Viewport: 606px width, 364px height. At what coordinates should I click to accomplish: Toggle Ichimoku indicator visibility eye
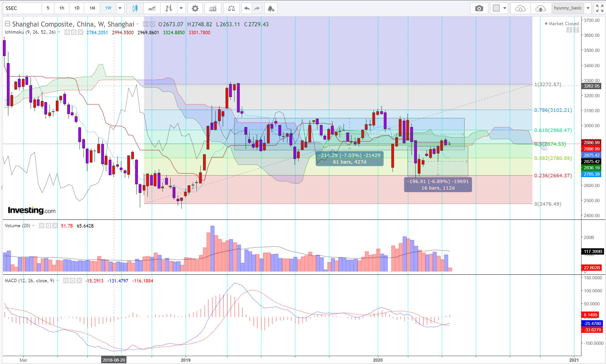(67, 32)
